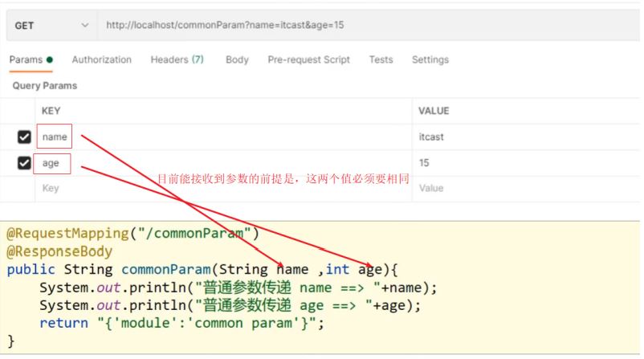Click the VALUE column header
The width and height of the screenshot is (644, 359).
[x=434, y=111]
